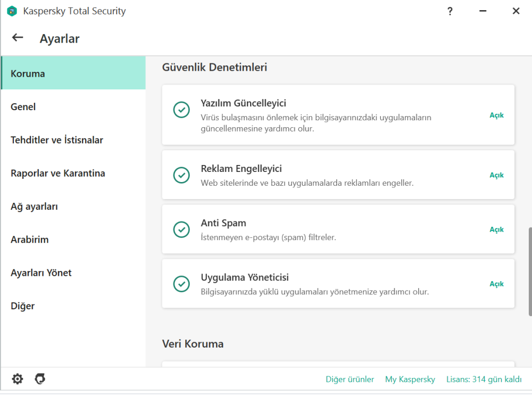Click the vertical scrollbar thumb
The height and width of the screenshot is (395, 532).
click(530, 271)
